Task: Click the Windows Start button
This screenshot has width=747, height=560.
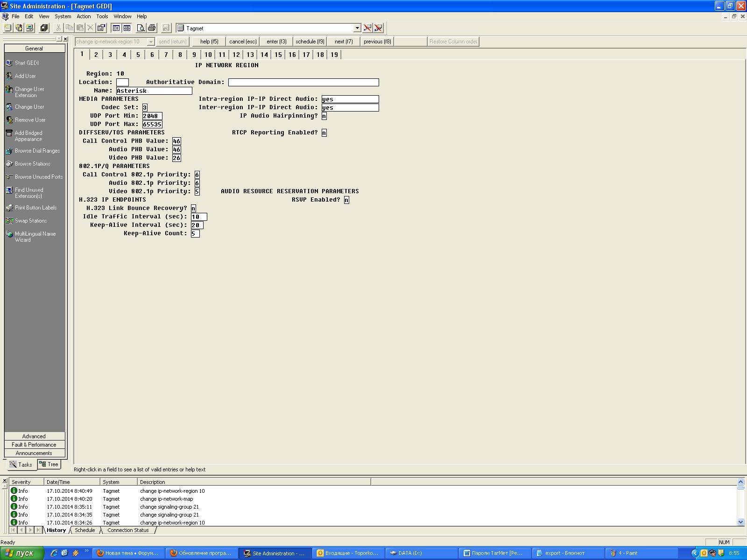Action: coord(22,553)
